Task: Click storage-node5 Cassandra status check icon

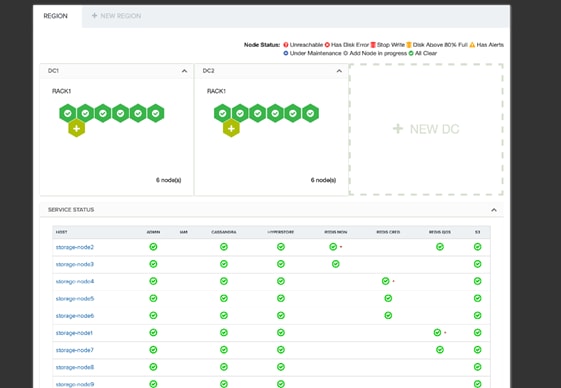Action: pos(224,298)
